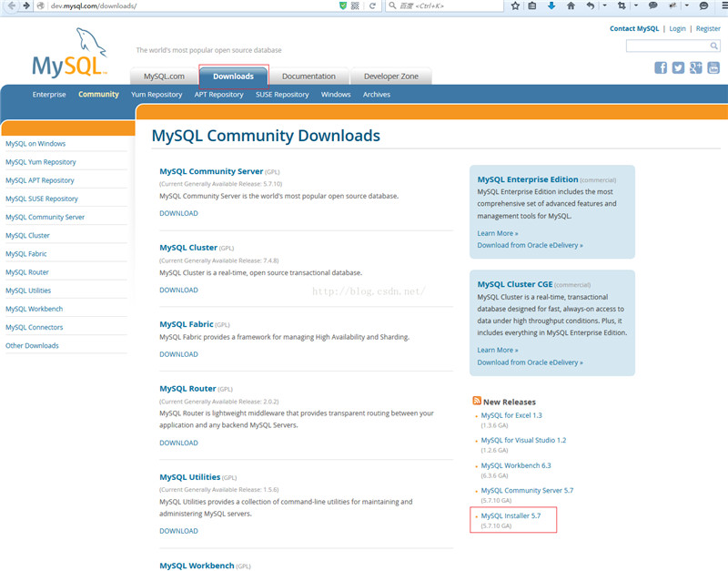The image size is (728, 571).
Task: Click the site search magnifier icon
Action: pyautogui.click(x=714, y=46)
